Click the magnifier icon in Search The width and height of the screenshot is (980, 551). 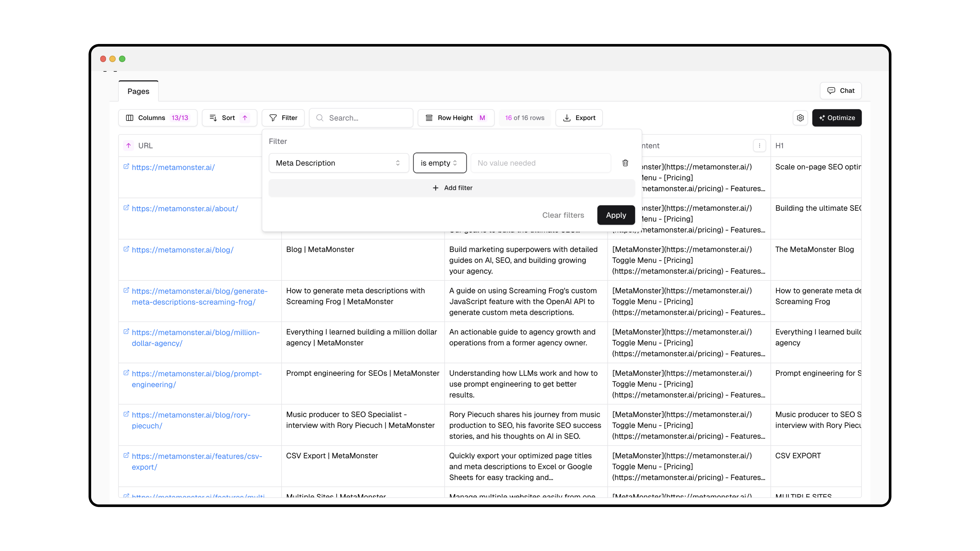[320, 118]
